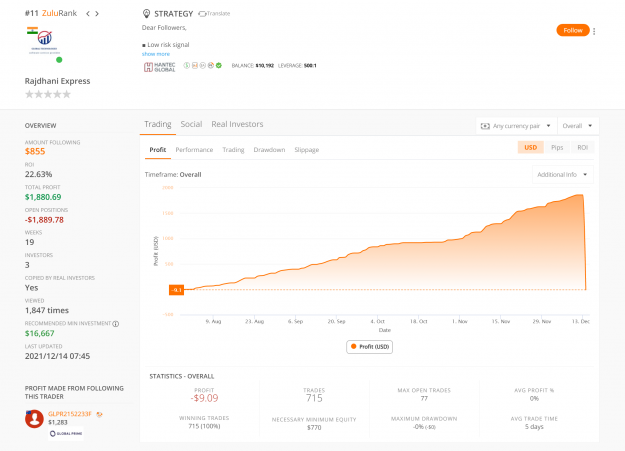
Task: Click the recommended min investment info icon
Action: (x=116, y=324)
